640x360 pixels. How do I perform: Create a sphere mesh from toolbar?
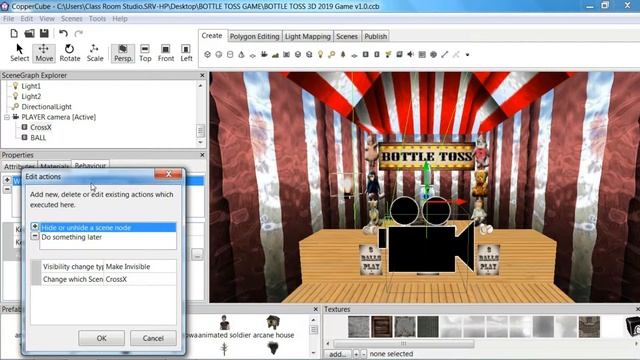[219, 54]
